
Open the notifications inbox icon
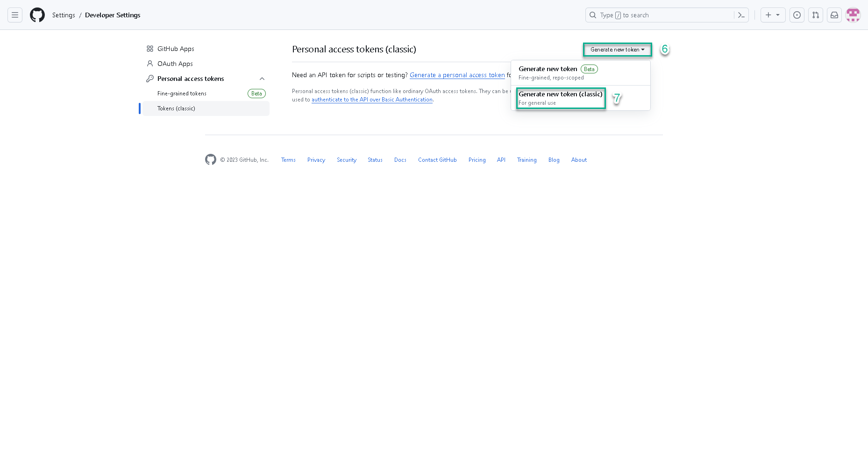(x=834, y=15)
